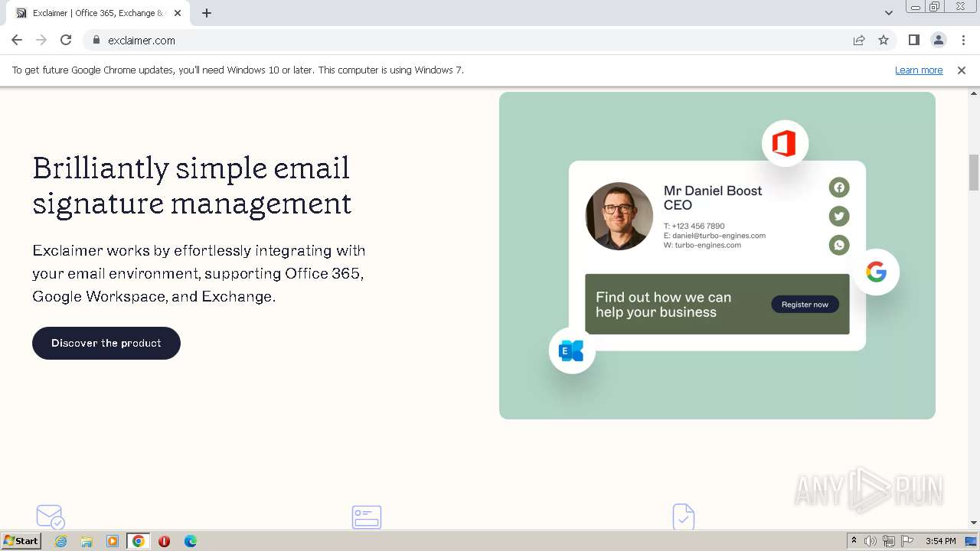Image resolution: width=980 pixels, height=551 pixels.
Task: Open the Opera taskbar icon
Action: click(x=164, y=541)
